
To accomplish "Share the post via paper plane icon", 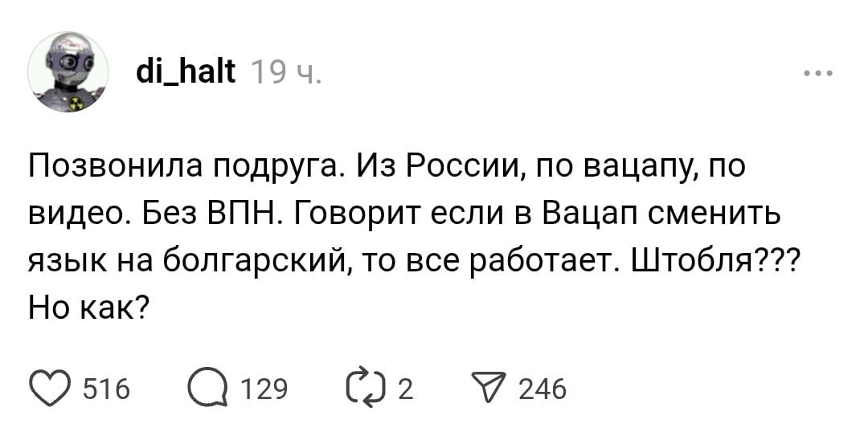I will click(488, 388).
